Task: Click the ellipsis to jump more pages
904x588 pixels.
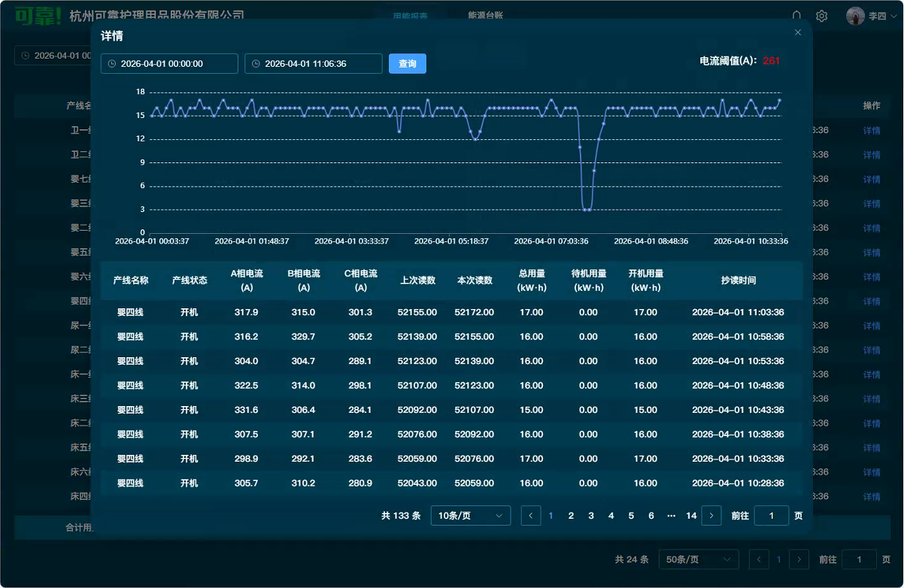Action: (x=671, y=516)
